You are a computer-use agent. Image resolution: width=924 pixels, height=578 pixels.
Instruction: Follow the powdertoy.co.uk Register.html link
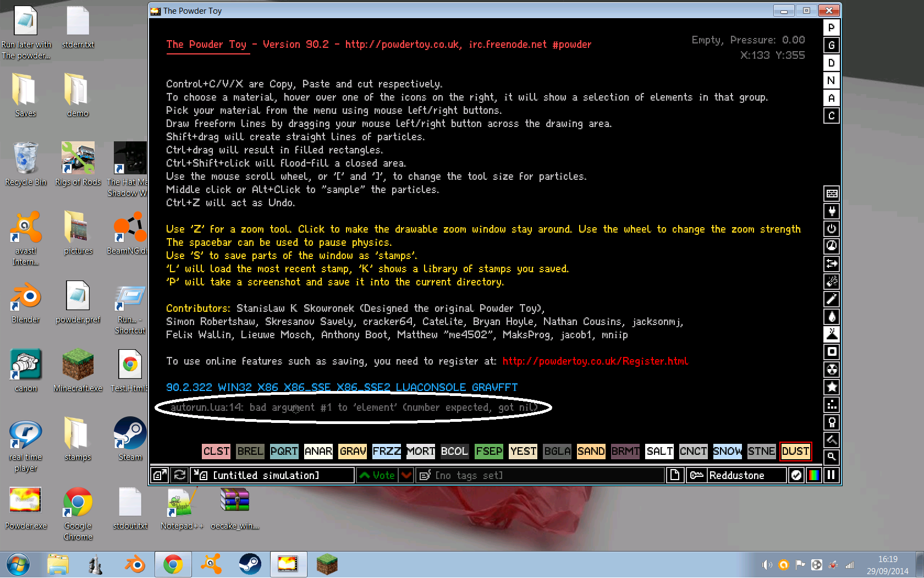pos(595,361)
